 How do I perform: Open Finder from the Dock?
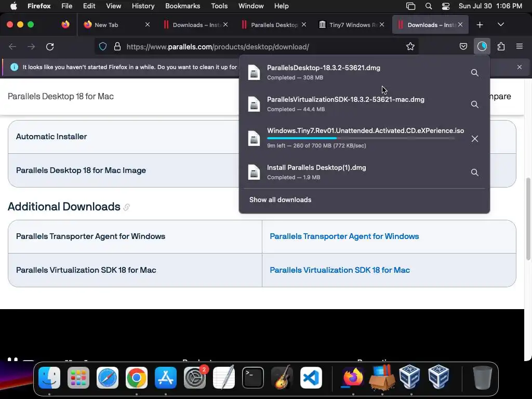49,378
